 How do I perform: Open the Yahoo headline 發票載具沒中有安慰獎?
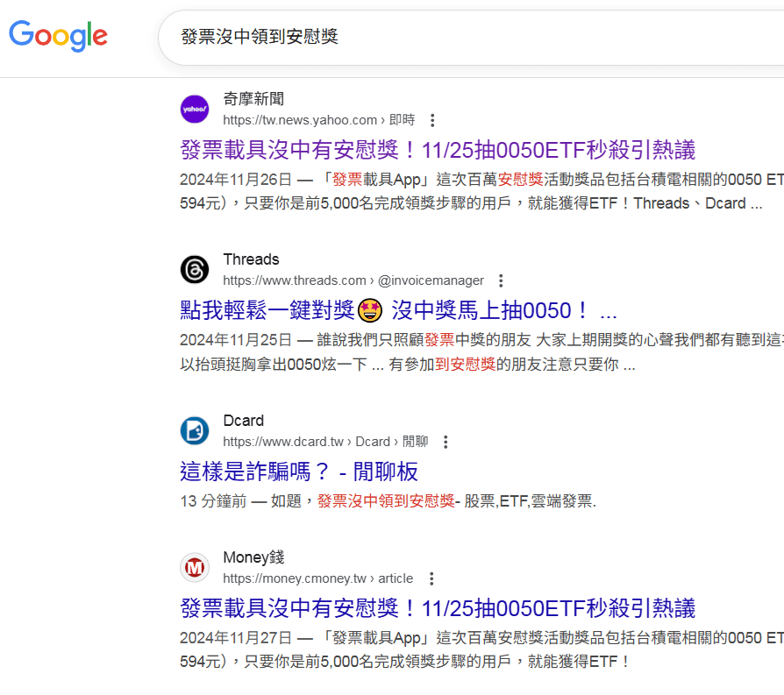438,150
